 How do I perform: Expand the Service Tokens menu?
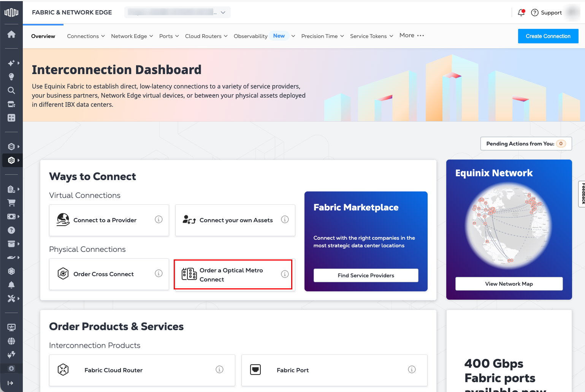pyautogui.click(x=371, y=36)
